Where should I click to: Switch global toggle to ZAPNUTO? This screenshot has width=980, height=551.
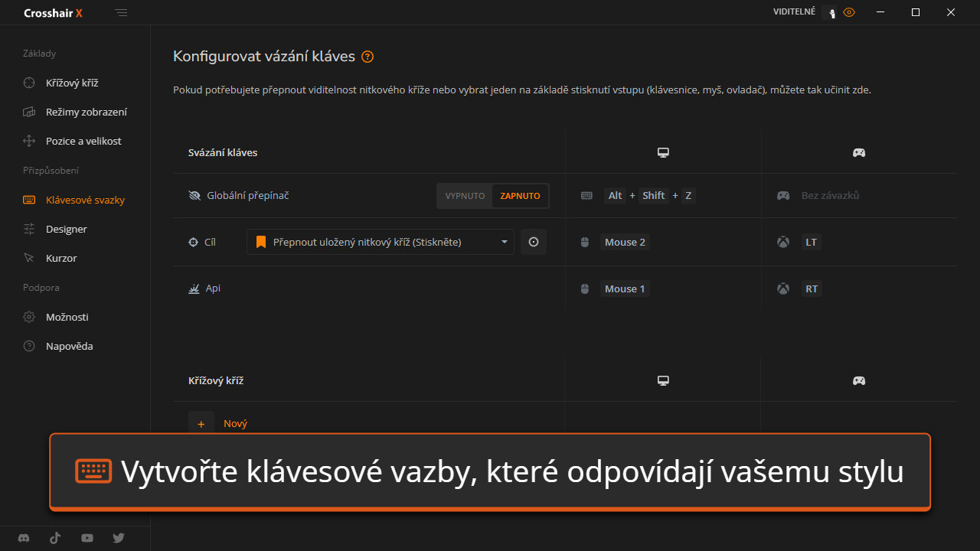(x=520, y=196)
